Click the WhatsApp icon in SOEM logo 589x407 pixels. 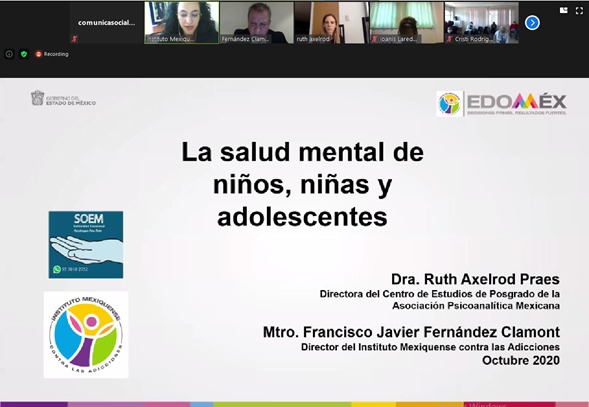57,269
